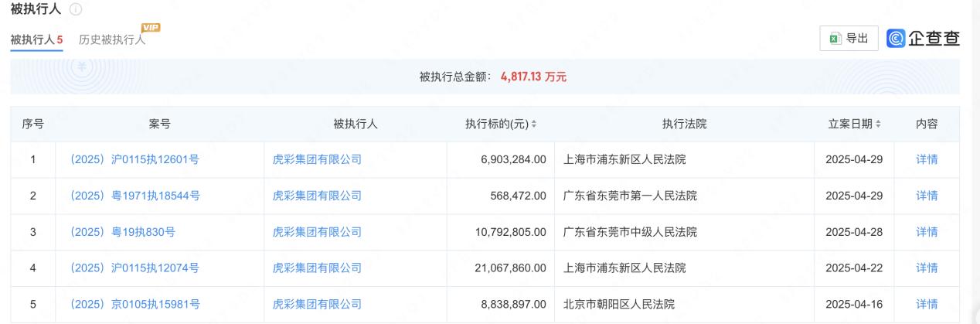The image size is (980, 324).
Task: Click the Excel icon on 导出 button
Action: point(835,37)
